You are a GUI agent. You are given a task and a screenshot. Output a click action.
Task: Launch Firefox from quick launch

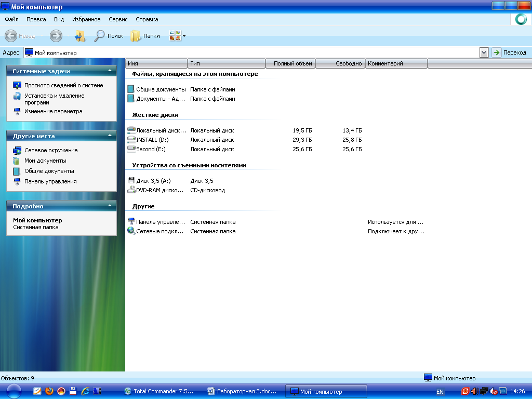[49, 391]
